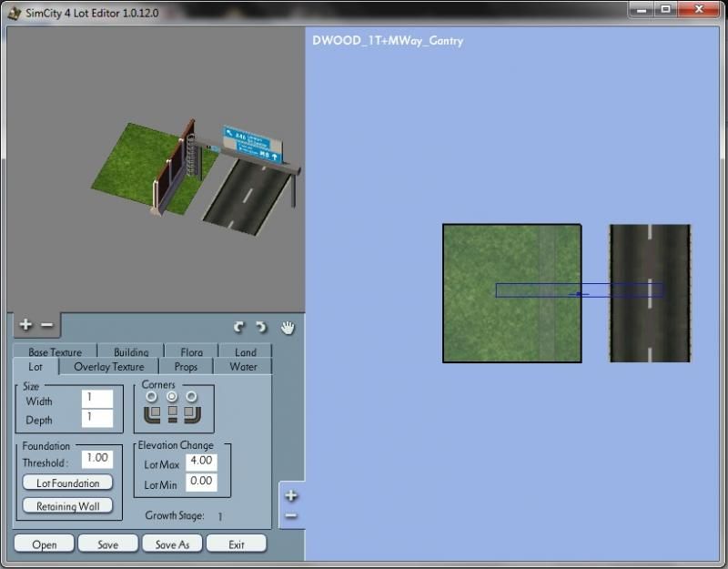The width and height of the screenshot is (728, 569).
Task: Zoom out the lot plan view
Action: (291, 515)
